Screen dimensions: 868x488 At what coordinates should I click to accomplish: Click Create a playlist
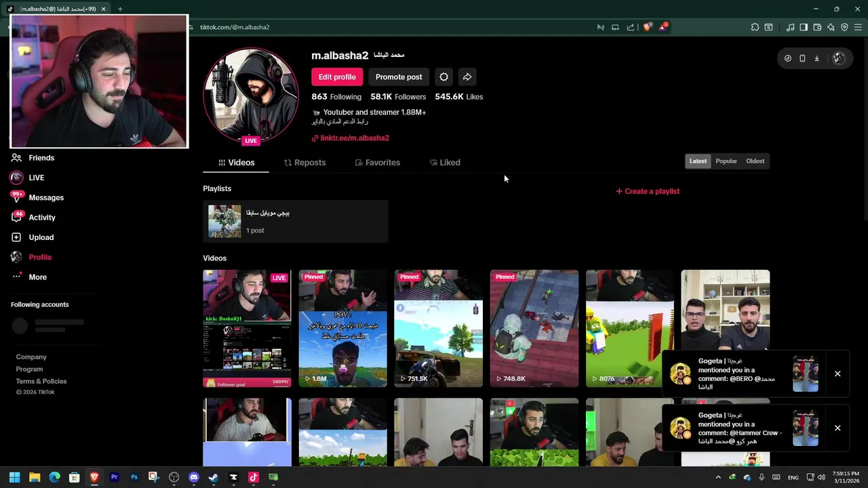[x=648, y=191]
